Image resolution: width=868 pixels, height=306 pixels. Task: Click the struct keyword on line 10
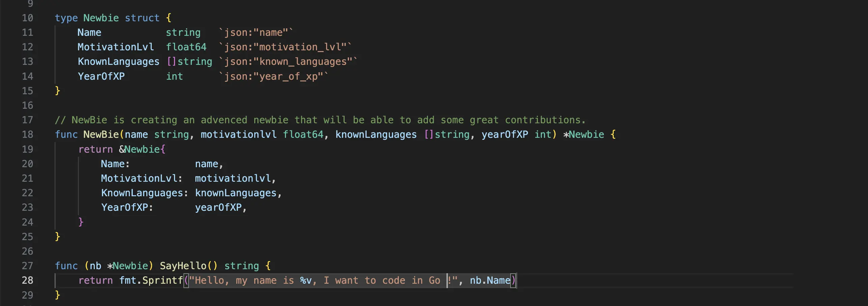[142, 18]
